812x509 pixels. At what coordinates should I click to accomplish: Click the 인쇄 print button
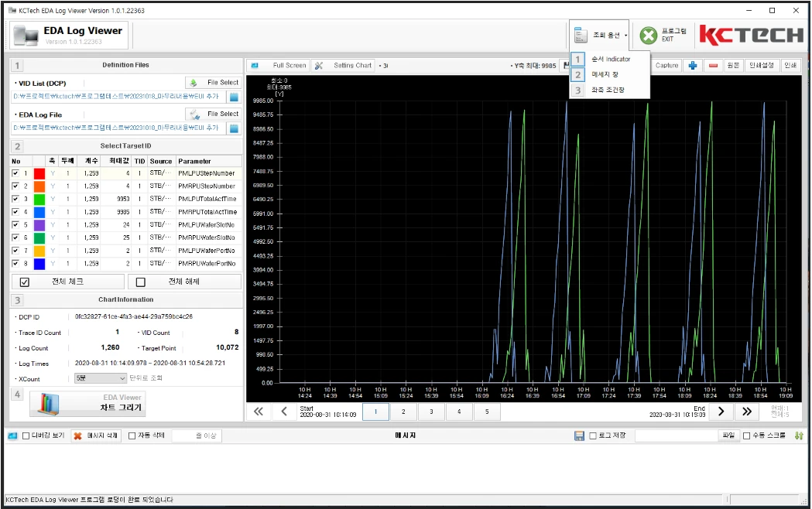point(790,66)
